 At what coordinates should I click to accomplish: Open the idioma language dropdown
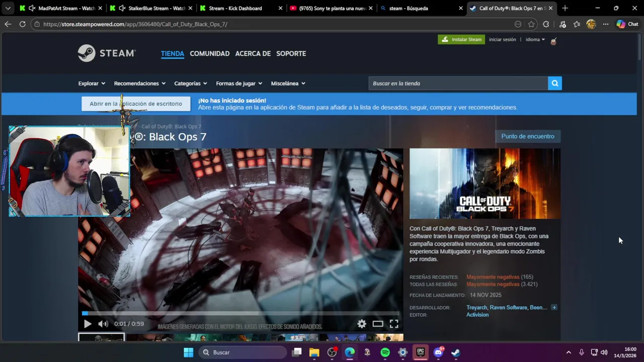535,39
